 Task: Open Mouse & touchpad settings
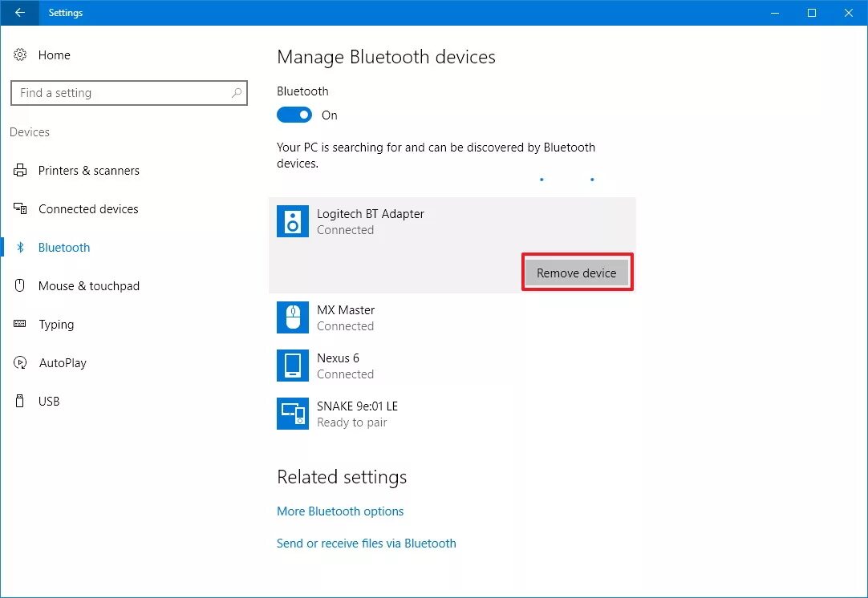(90, 285)
